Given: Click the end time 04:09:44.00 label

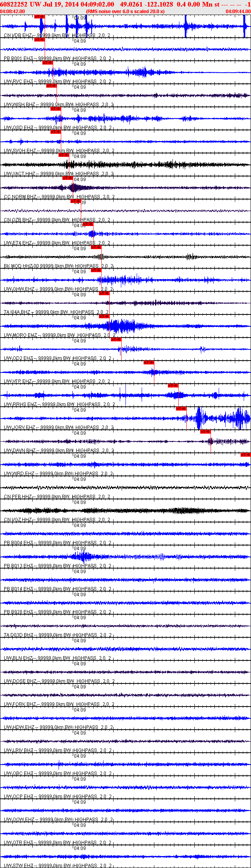Looking at the screenshot, I should 238,12.
